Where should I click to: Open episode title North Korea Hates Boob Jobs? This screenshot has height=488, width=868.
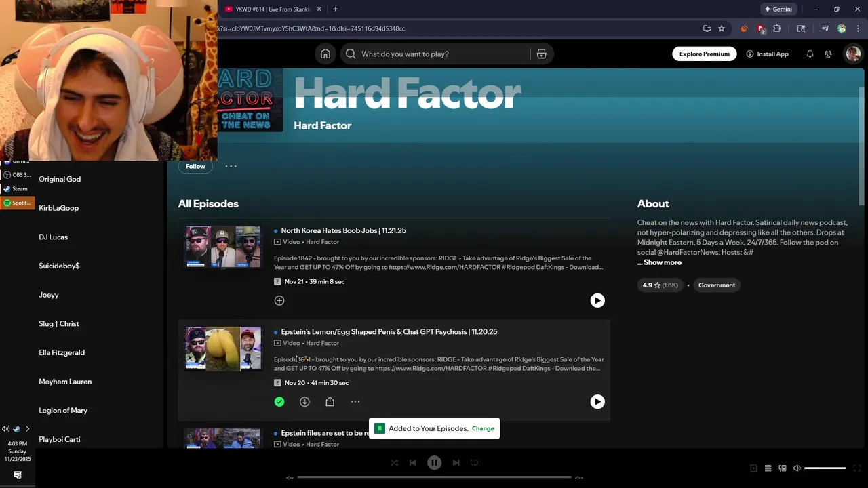343,230
